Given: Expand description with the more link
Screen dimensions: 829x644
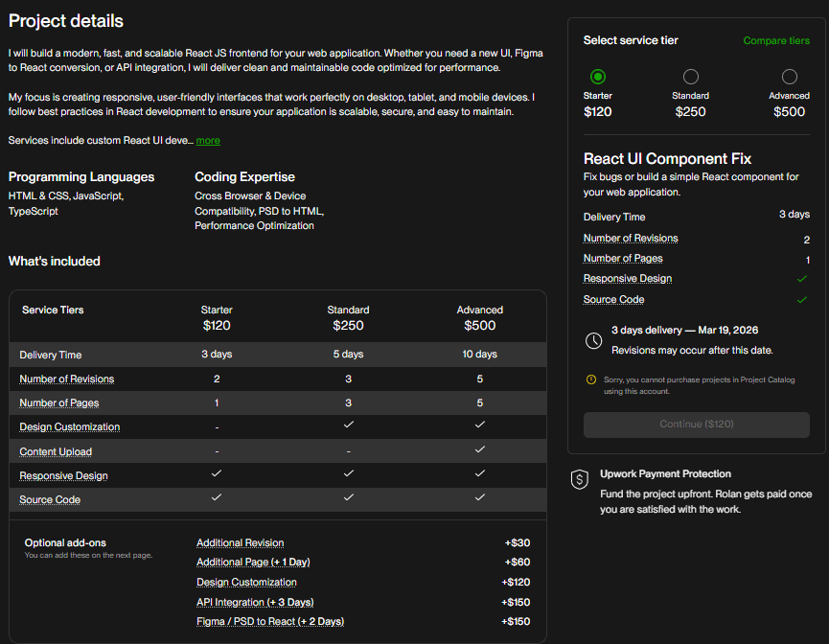Looking at the screenshot, I should (208, 141).
